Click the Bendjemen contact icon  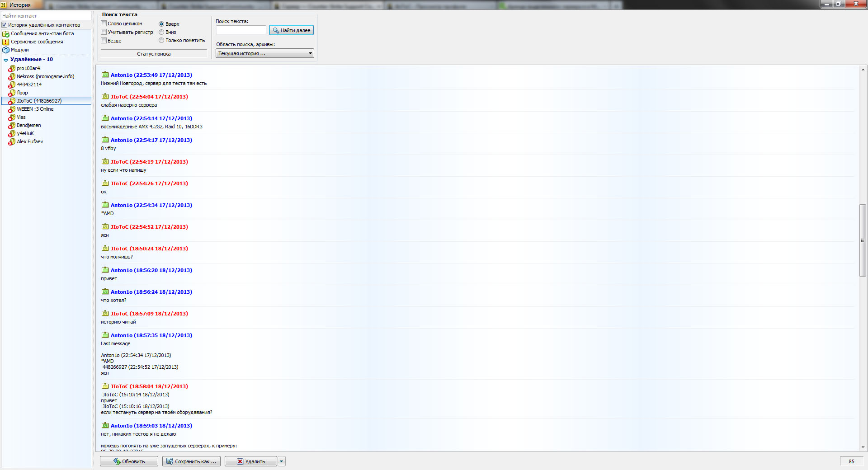[x=12, y=126]
